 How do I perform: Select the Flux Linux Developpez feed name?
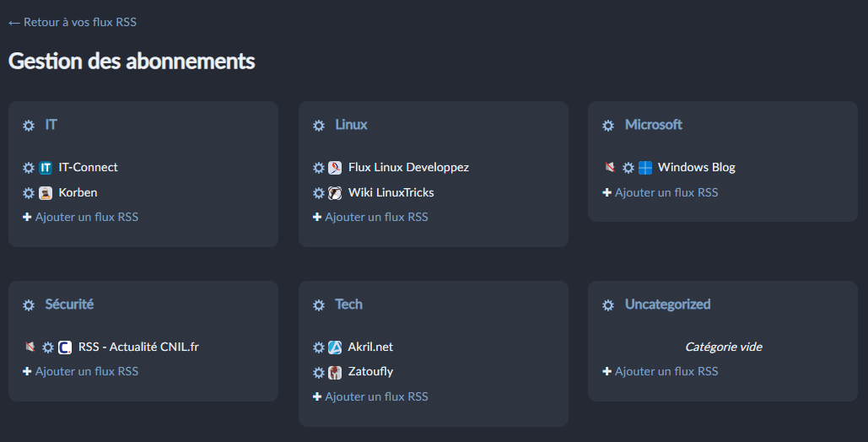(408, 167)
